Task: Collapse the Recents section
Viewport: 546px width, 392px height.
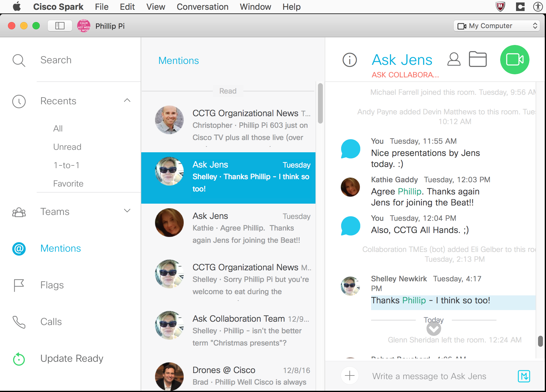Action: click(x=127, y=101)
